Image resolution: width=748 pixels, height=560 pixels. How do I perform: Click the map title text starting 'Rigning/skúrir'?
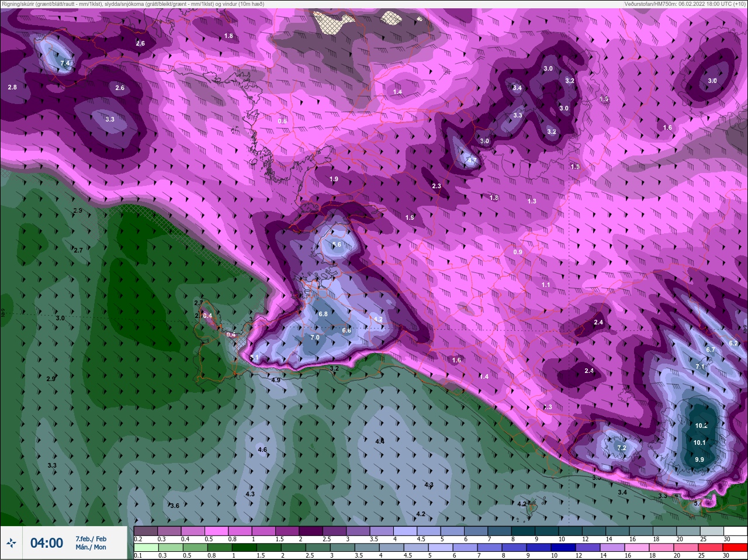pos(133,4)
